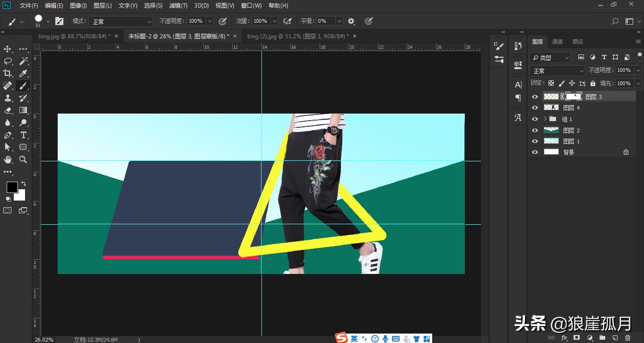Screen dimensions: 644x343
Task: Select the Lasso tool
Action: click(8, 61)
